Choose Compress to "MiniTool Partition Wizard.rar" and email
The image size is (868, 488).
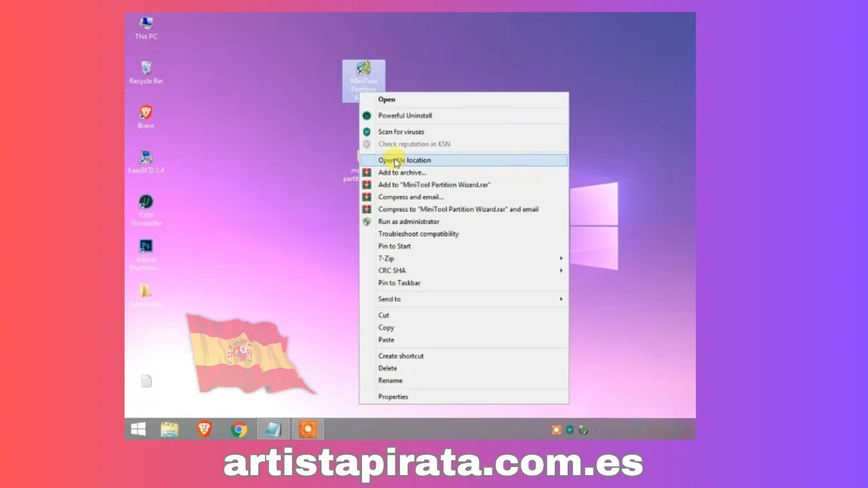click(x=464, y=209)
